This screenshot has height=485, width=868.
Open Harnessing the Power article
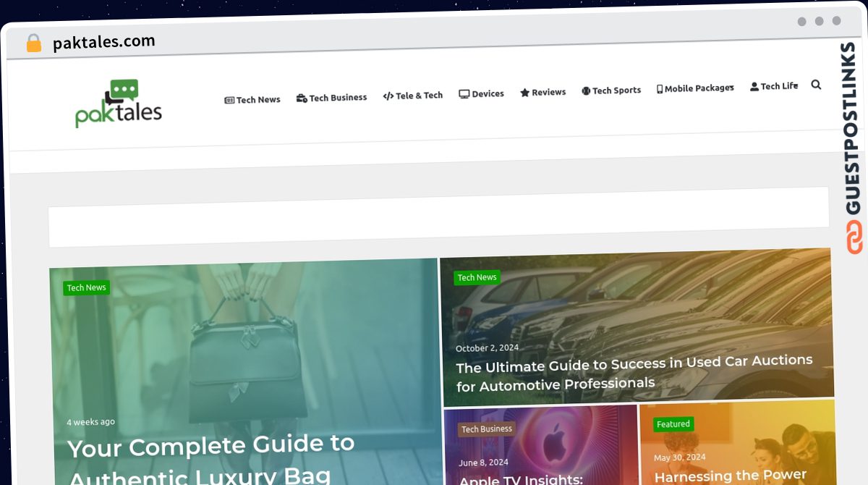pyautogui.click(x=731, y=476)
